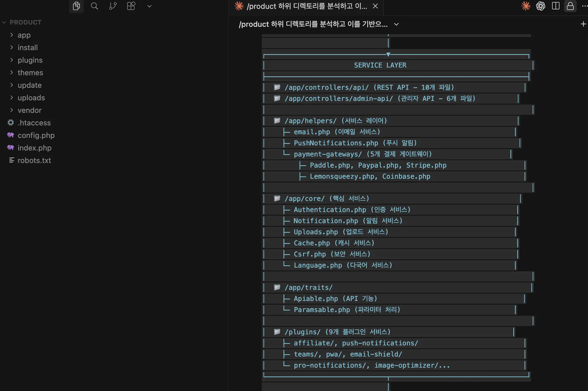Open the conversation title dropdown
Viewport: 588px width, 391px height.
(x=396, y=25)
